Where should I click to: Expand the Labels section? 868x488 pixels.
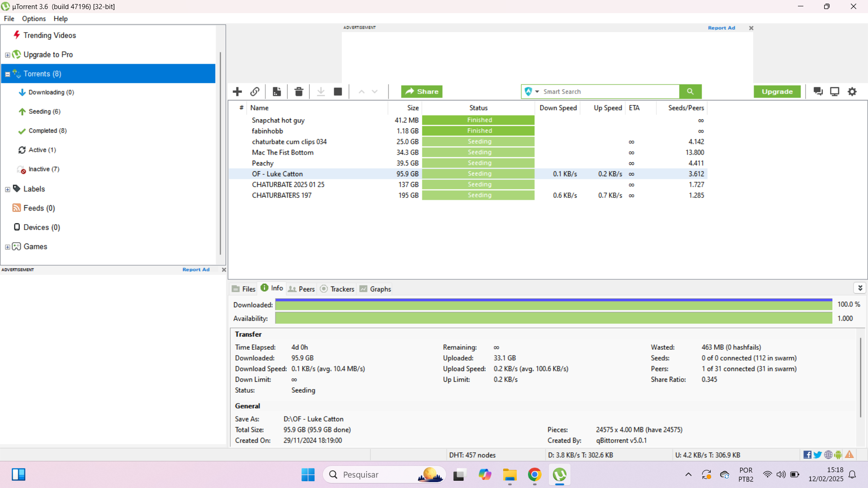click(x=7, y=189)
